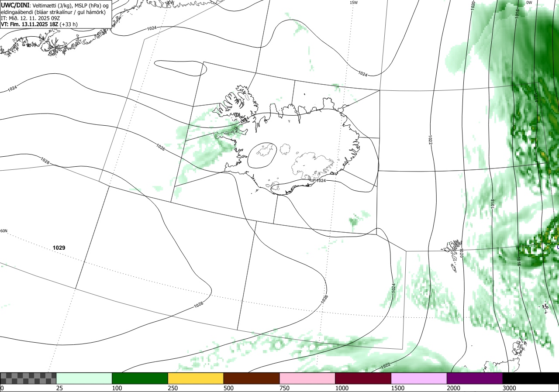
Task: Click the legend value 1500
Action: (397, 388)
